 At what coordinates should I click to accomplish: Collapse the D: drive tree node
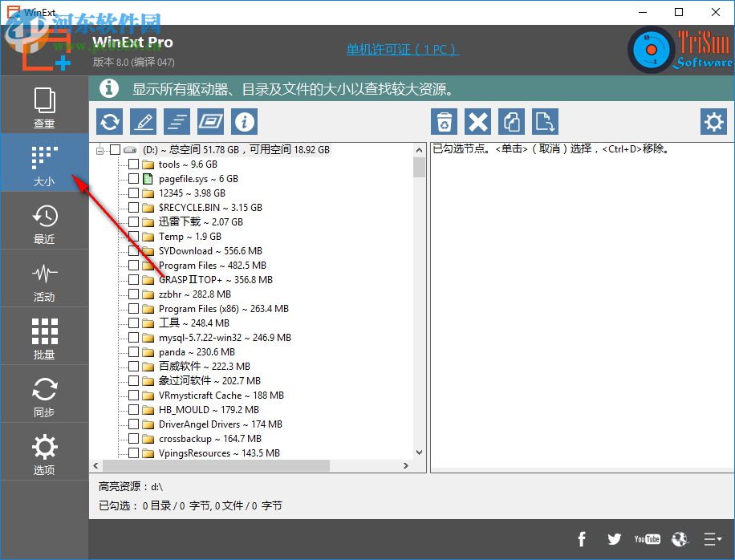click(x=100, y=149)
